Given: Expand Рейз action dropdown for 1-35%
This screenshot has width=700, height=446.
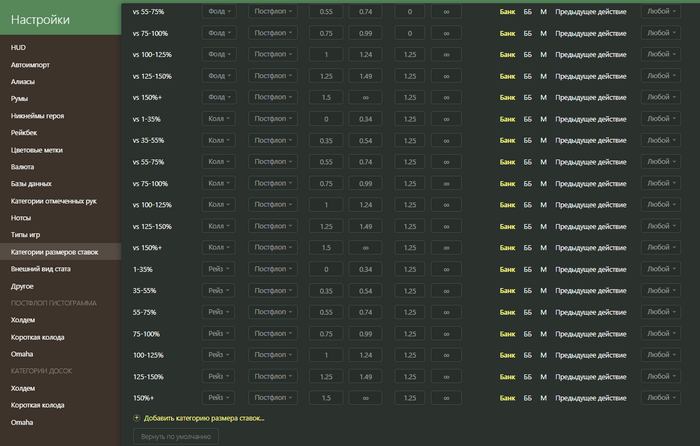Looking at the screenshot, I should tap(219, 269).
